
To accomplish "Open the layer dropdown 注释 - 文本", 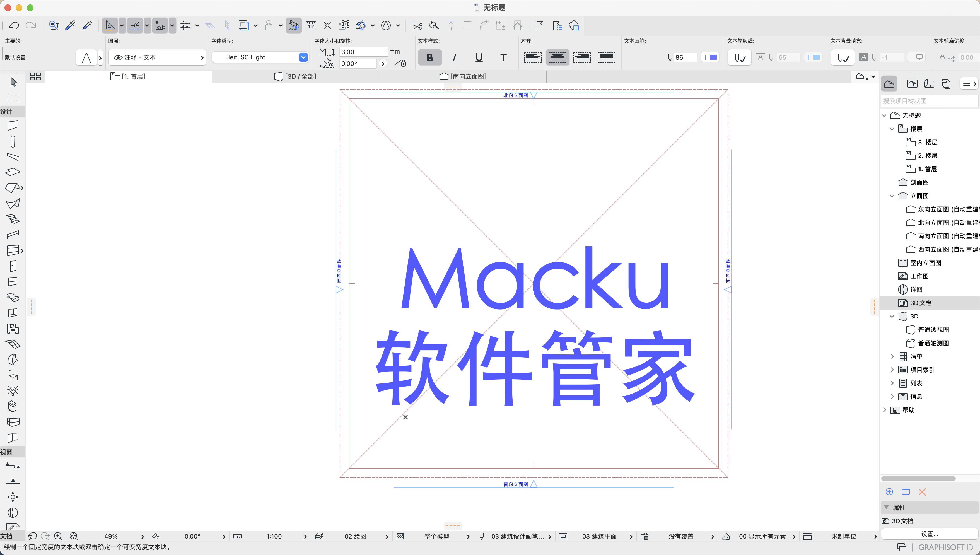I will 157,57.
